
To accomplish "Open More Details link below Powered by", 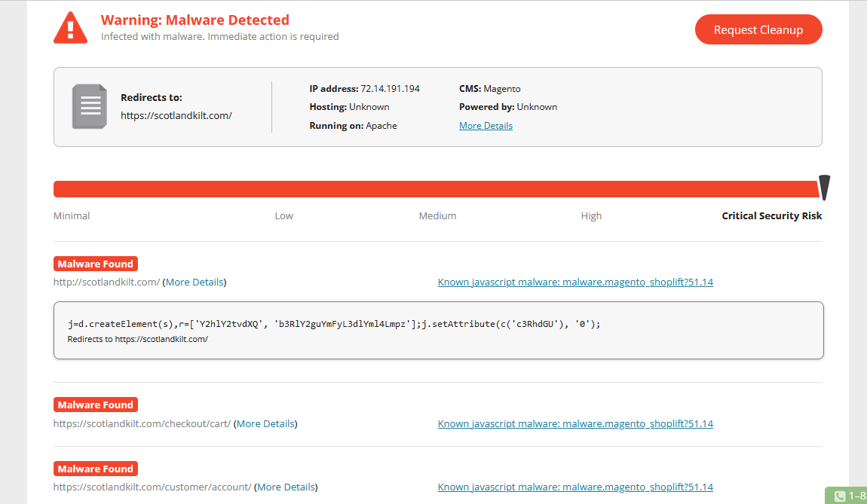I will [486, 126].
